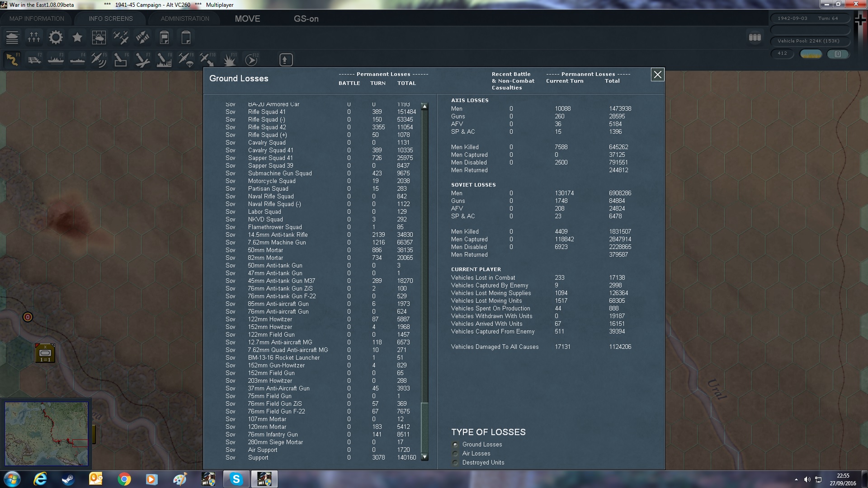Click 'Vehicles Damaged To All Causes' label

[495, 347]
